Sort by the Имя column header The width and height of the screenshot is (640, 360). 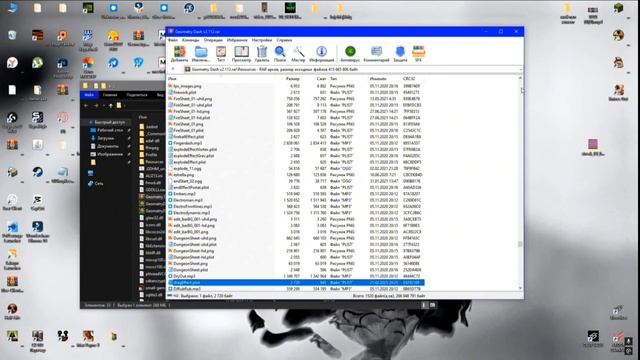173,79
